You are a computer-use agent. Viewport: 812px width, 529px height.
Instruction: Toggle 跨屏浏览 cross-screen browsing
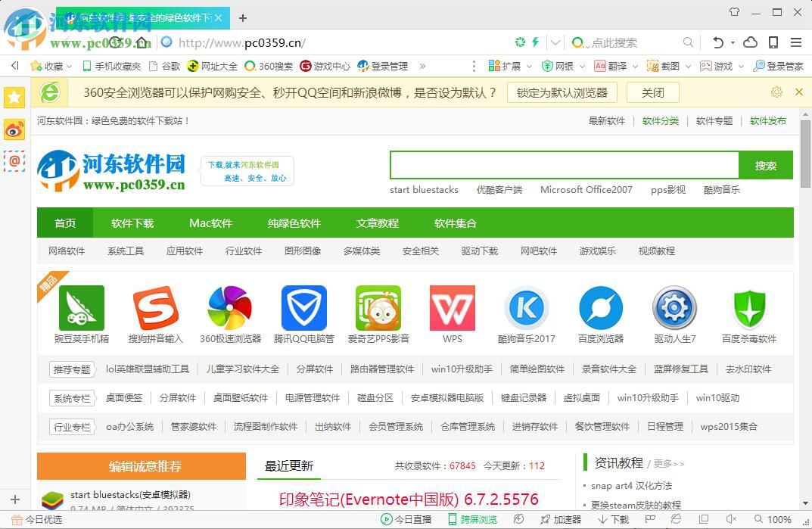(x=472, y=520)
